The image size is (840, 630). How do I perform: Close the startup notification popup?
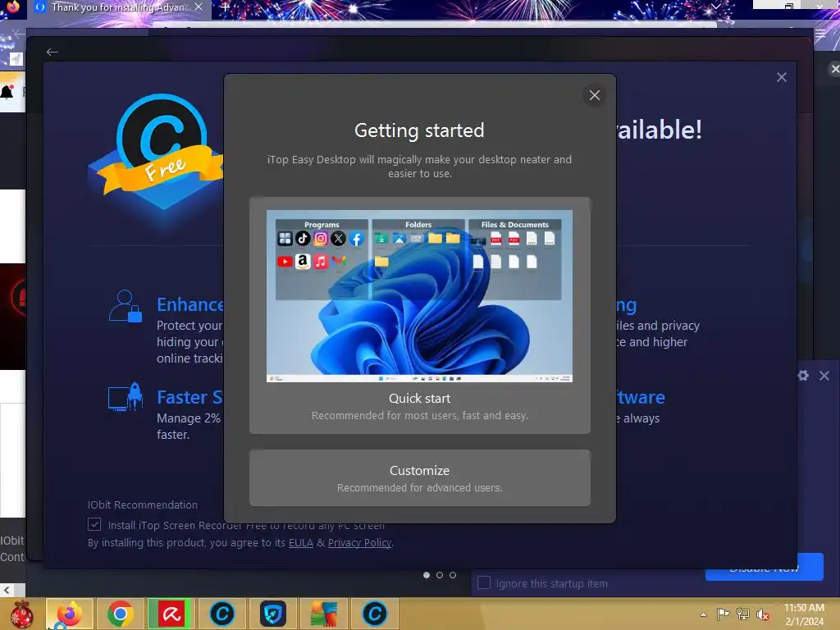(824, 376)
